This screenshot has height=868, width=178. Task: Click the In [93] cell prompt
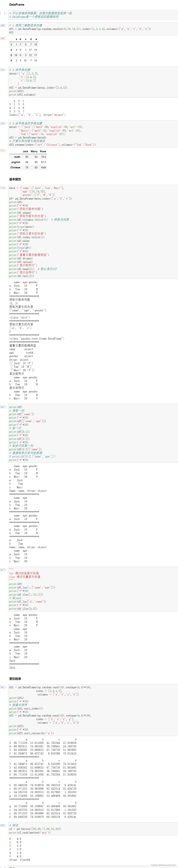click(x=3, y=825)
